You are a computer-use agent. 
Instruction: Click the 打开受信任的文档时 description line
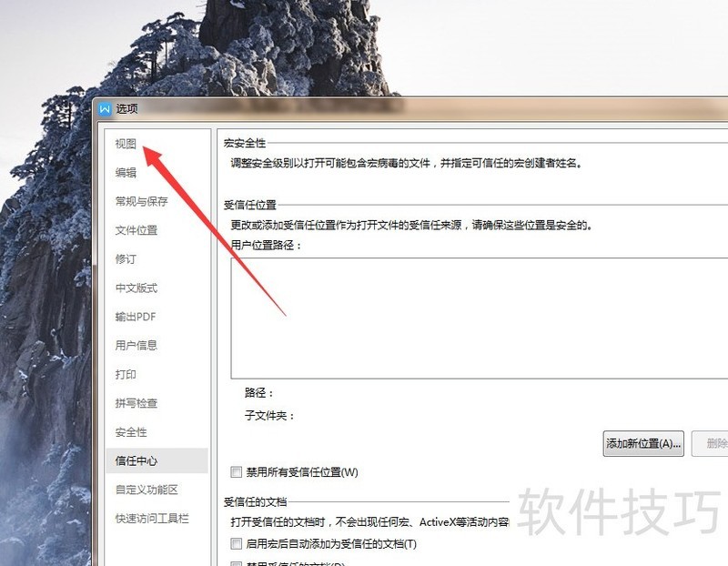(370, 522)
